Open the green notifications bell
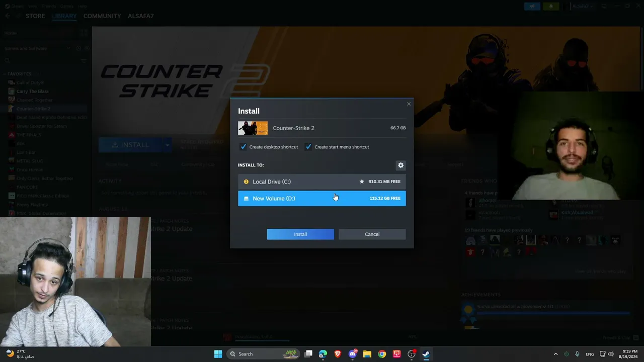 (550, 6)
